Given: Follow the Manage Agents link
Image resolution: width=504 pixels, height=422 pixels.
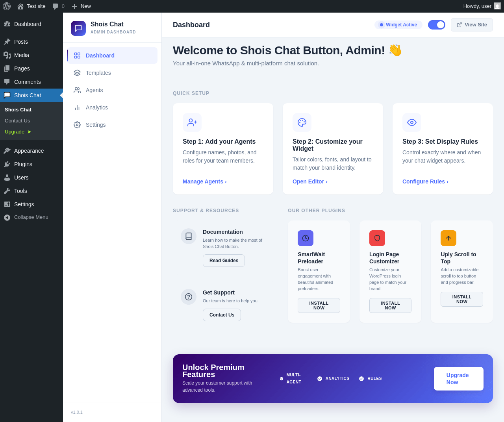Looking at the screenshot, I should pyautogui.click(x=205, y=181).
